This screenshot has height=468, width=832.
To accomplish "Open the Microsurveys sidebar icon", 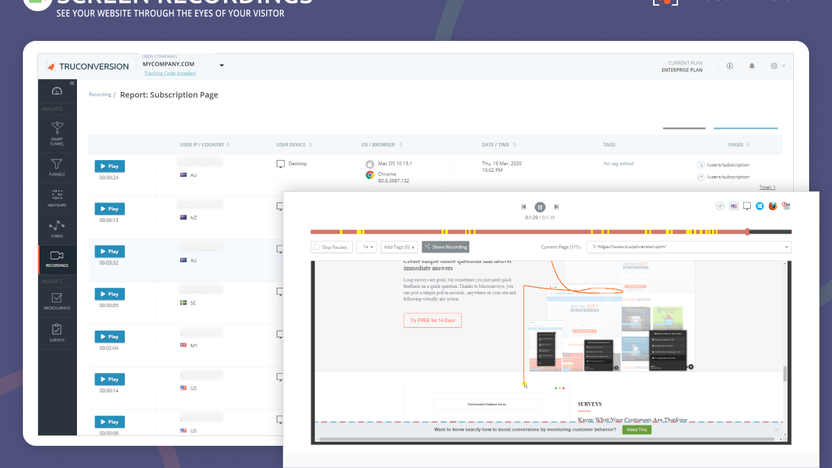I will click(x=57, y=299).
